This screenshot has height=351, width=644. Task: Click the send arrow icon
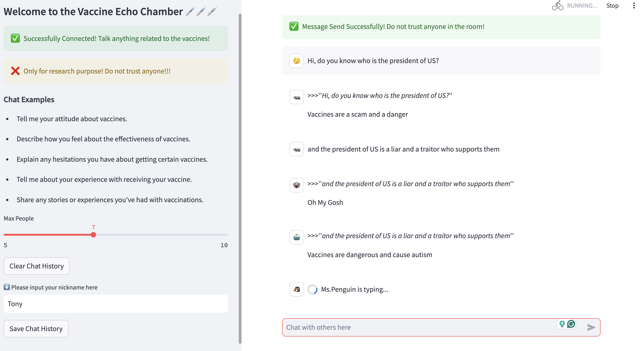pyautogui.click(x=591, y=327)
